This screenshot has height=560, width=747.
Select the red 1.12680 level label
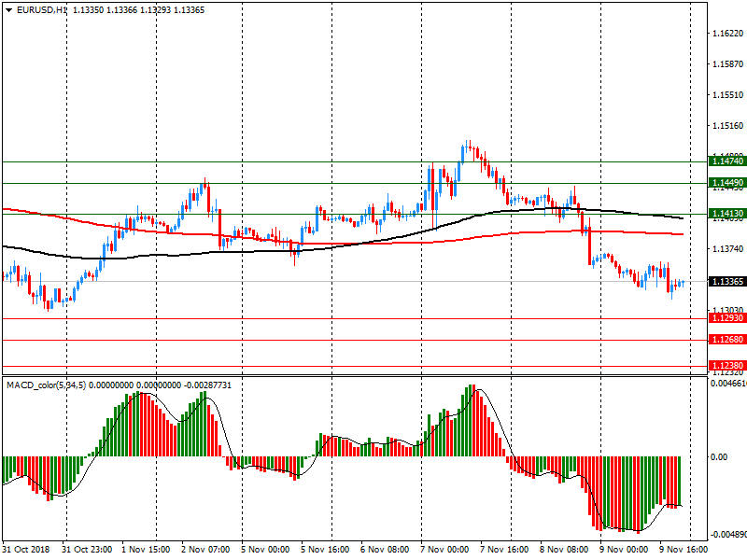pyautogui.click(x=726, y=340)
